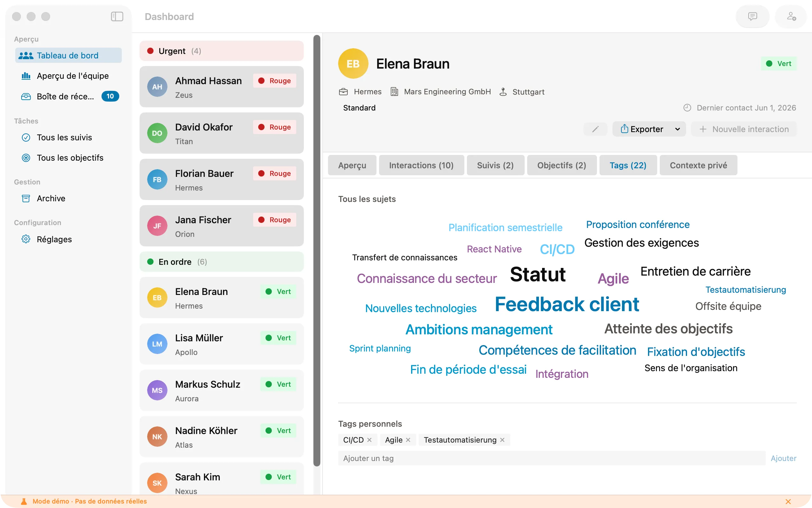The height and width of the screenshot is (508, 812).
Task: Select the Lisa Müller card
Action: 221,344
